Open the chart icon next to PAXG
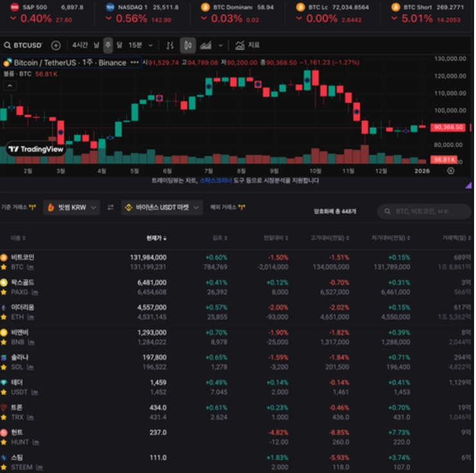Image resolution: width=476 pixels, height=473 pixels. click(35, 292)
